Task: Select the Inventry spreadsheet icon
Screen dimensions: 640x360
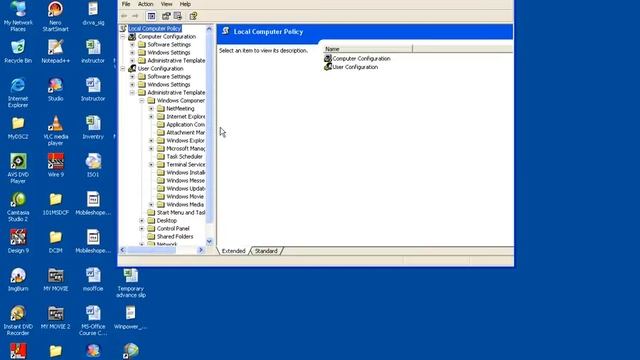Action: coord(93,128)
